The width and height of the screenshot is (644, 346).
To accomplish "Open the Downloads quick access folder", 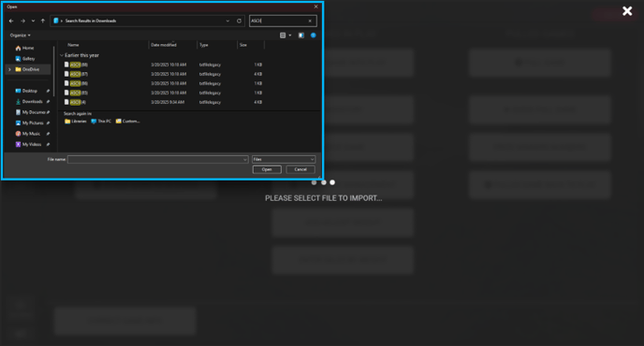I will click(32, 101).
